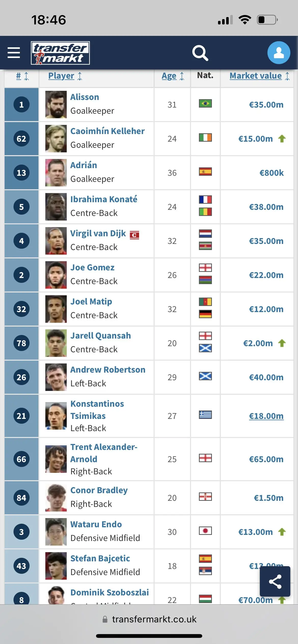Viewport: 298px width, 644px height.
Task: Open the user profile icon
Action: 279,53
